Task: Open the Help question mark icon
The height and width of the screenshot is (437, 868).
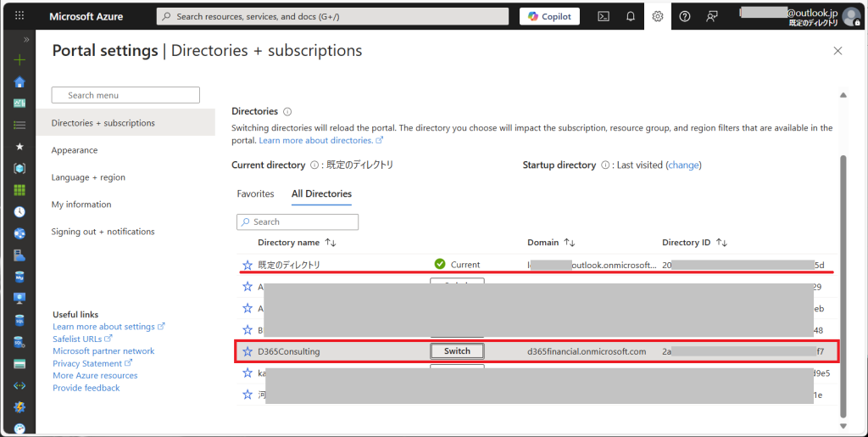Action: coord(685,16)
